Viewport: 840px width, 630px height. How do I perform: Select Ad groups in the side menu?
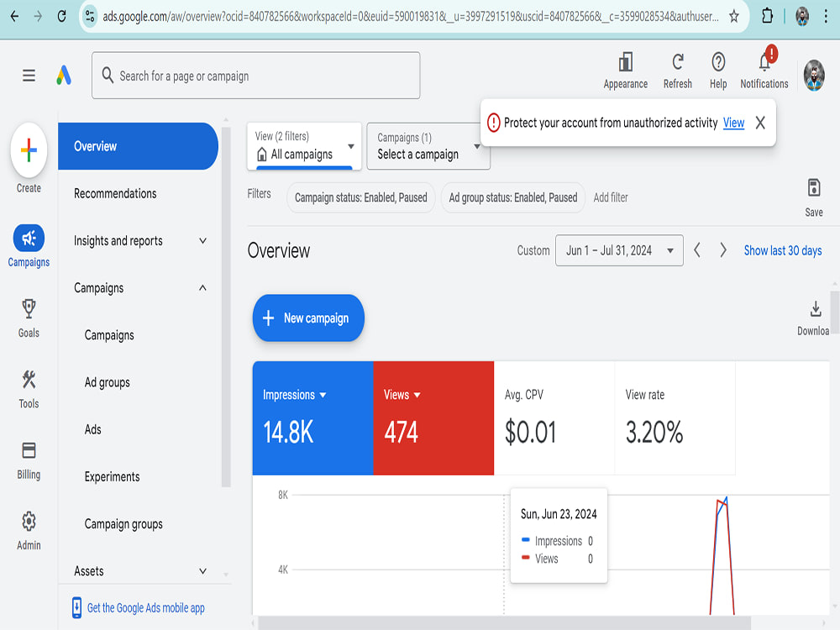tap(108, 382)
